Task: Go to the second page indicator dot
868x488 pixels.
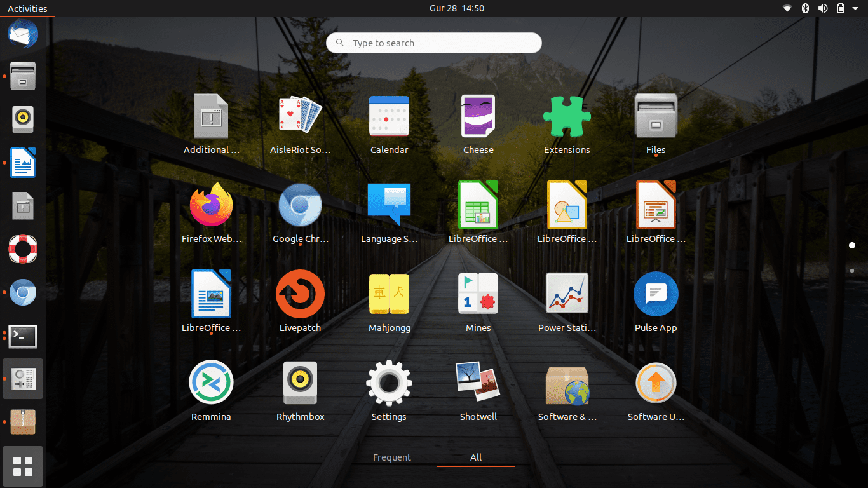Action: click(x=852, y=271)
